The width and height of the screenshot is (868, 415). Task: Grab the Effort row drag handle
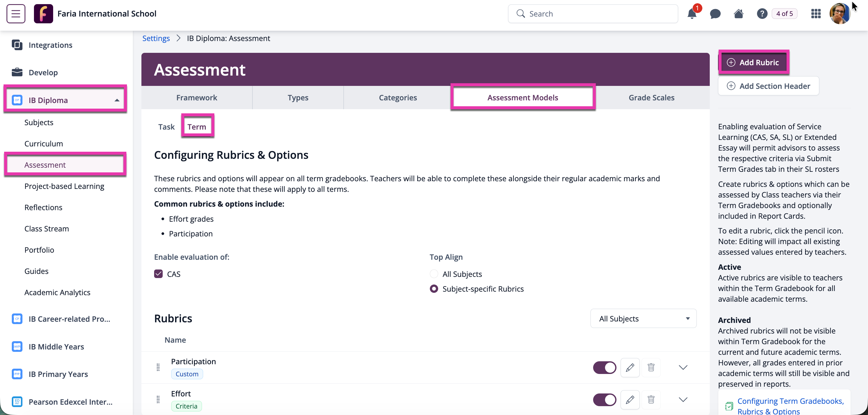click(158, 400)
